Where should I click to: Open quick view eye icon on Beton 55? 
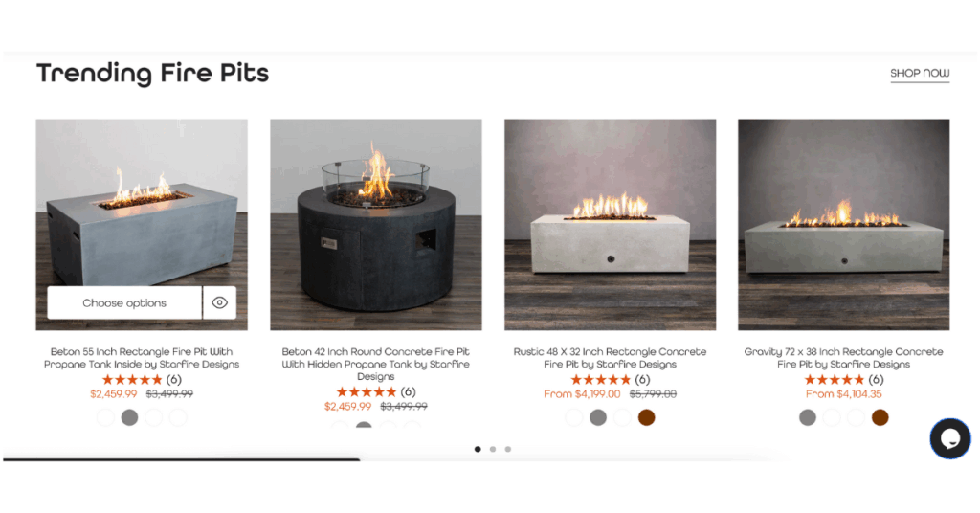[x=219, y=302]
